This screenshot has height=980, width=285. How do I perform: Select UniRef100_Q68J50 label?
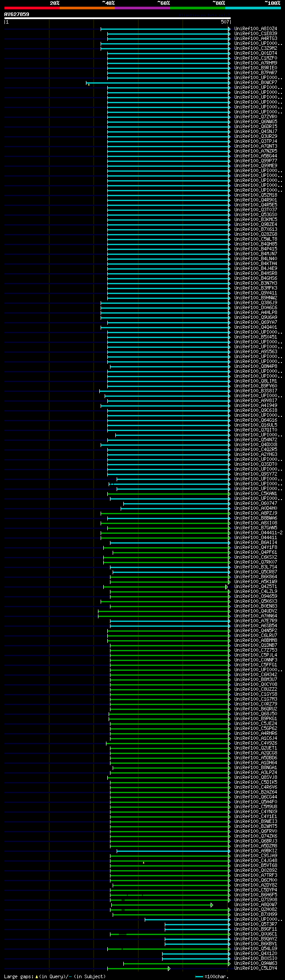click(256, 714)
